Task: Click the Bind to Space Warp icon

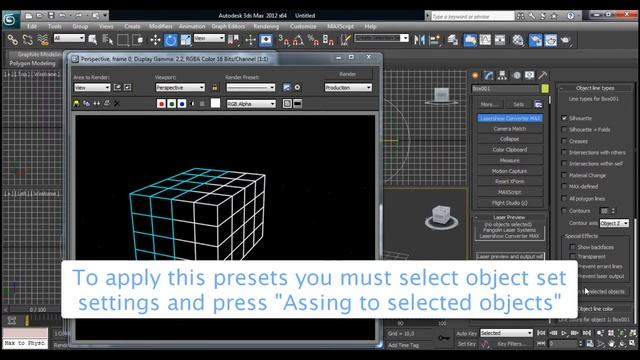Action: coord(43,40)
